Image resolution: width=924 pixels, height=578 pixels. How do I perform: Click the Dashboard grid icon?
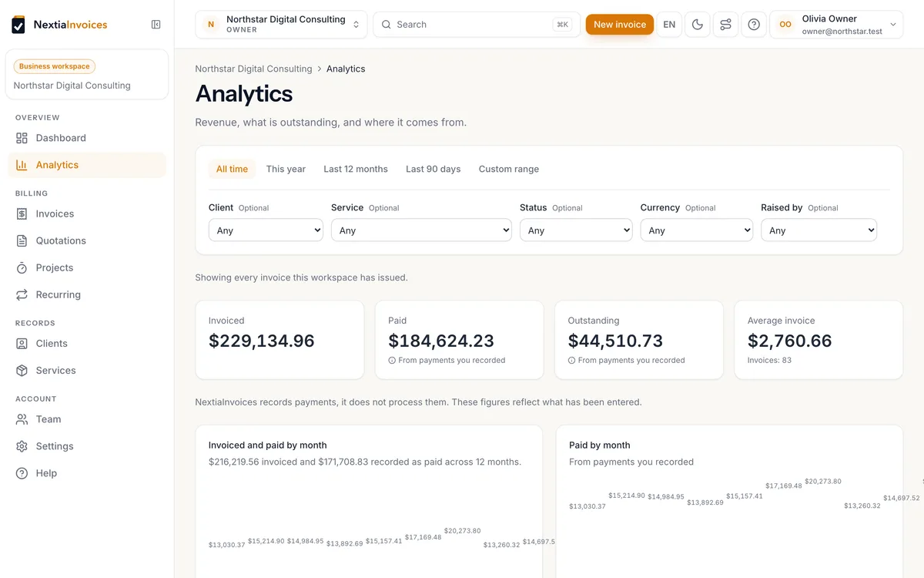pyautogui.click(x=22, y=138)
